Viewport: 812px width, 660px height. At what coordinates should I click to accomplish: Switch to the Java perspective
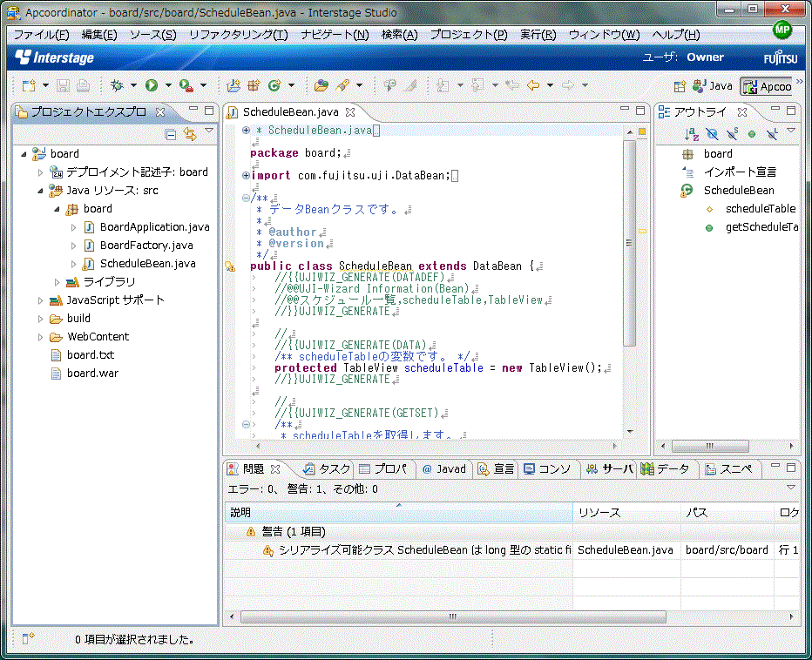713,86
